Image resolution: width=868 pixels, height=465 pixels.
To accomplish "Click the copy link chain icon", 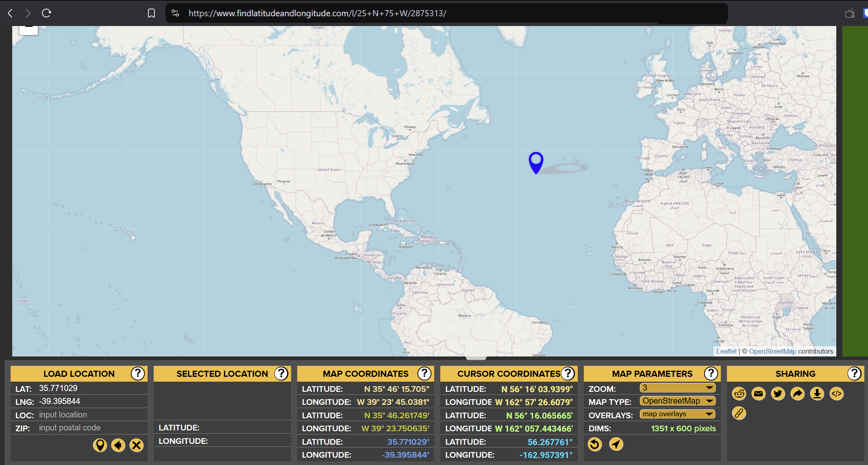I will (739, 413).
